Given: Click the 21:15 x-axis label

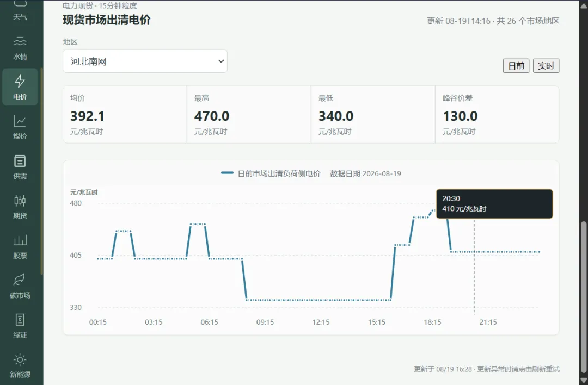Looking at the screenshot, I should tap(488, 322).
